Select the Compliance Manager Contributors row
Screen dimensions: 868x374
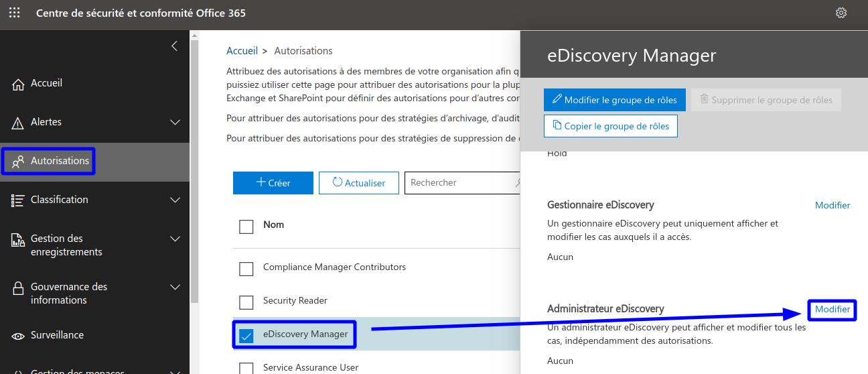[376, 267]
